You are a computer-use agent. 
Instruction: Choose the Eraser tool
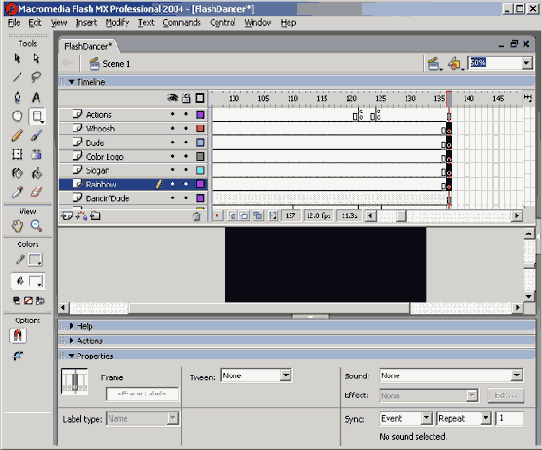click(x=36, y=192)
